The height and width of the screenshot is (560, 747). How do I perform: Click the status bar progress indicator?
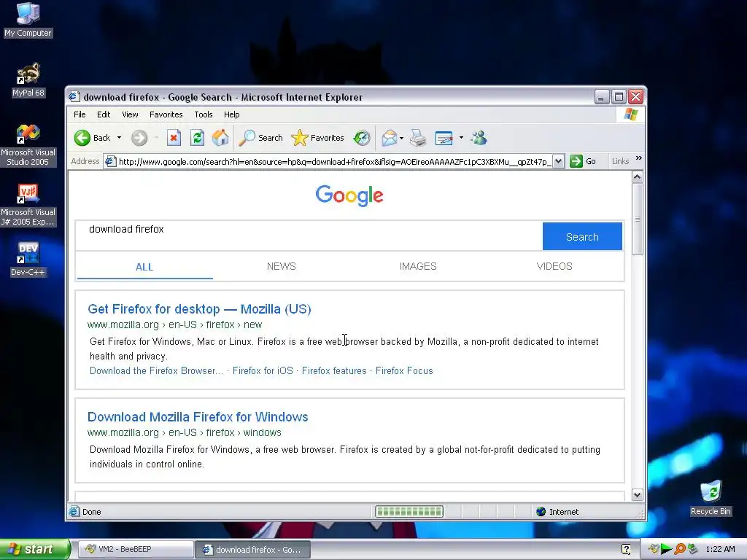pos(409,512)
